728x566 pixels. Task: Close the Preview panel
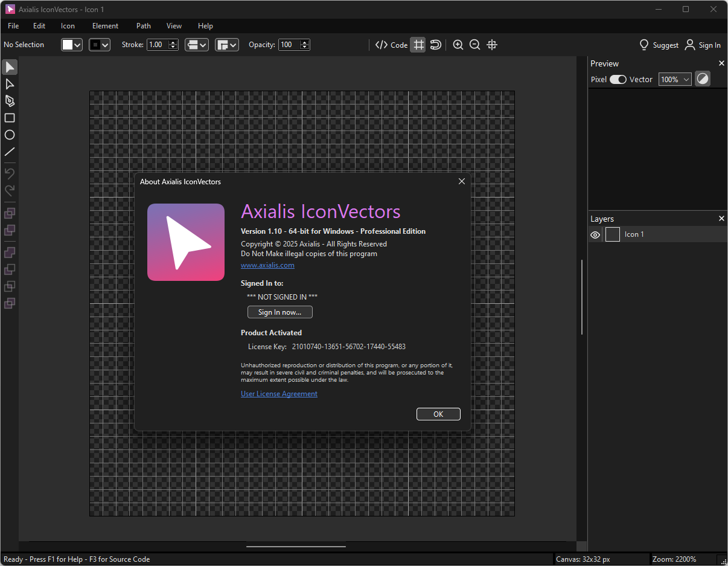(x=721, y=63)
